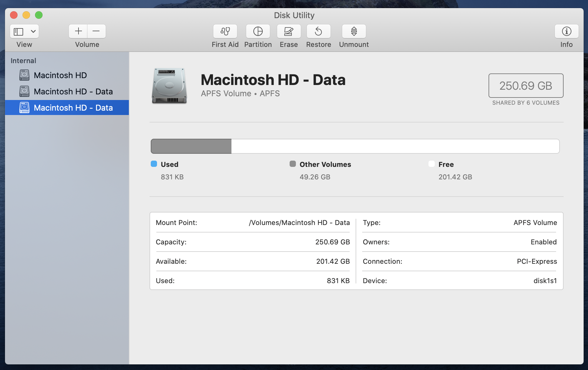
Task: Click the "disk1s1" device value
Action: (x=545, y=281)
